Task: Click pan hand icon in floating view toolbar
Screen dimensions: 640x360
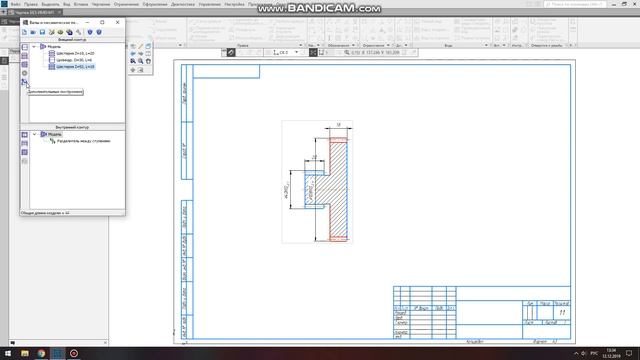Action: (148, 61)
